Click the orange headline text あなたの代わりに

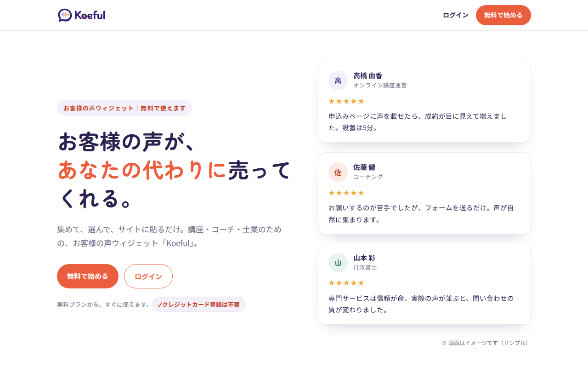click(x=142, y=170)
